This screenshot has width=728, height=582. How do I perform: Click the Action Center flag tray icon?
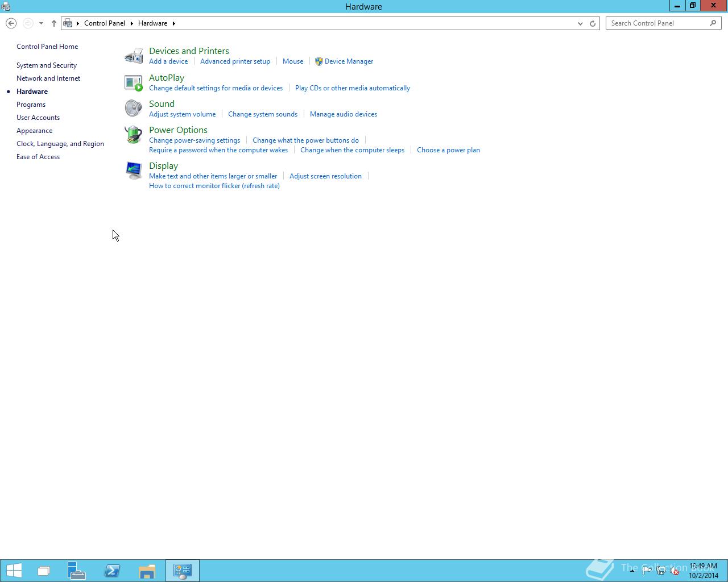coord(647,571)
